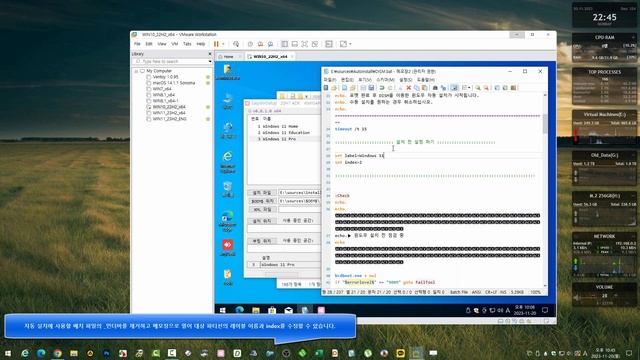Image resolution: width=640 pixels, height=360 pixels.
Task: Open the library search dropdown arrow
Action: 210,61
